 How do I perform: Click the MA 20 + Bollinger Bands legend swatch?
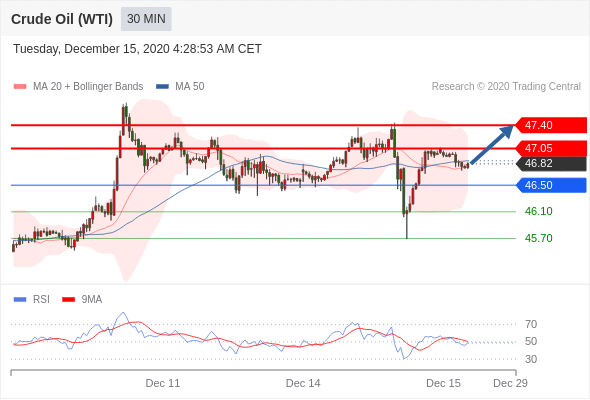[20, 87]
